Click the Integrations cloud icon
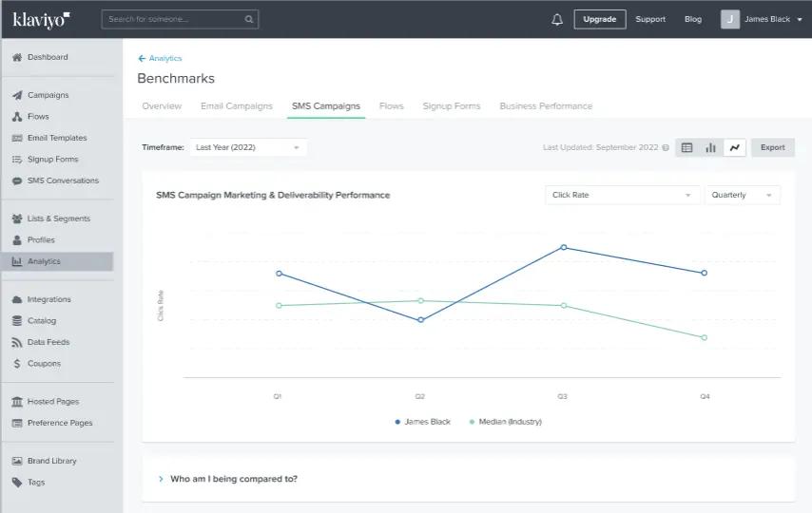The height and width of the screenshot is (513, 812). coord(17,299)
